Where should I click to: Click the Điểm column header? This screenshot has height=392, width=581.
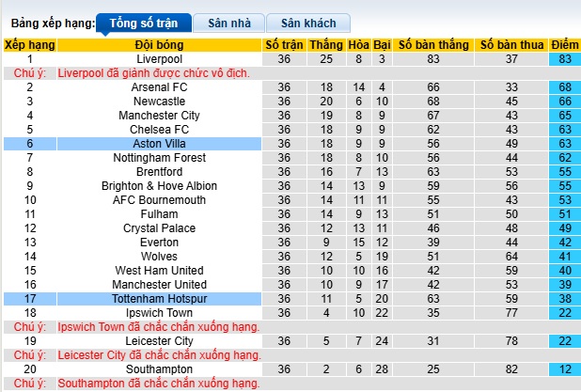pos(565,44)
